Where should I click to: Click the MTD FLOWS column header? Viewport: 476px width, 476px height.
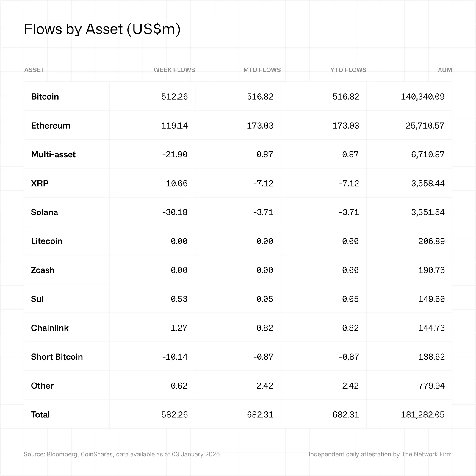[x=262, y=70]
